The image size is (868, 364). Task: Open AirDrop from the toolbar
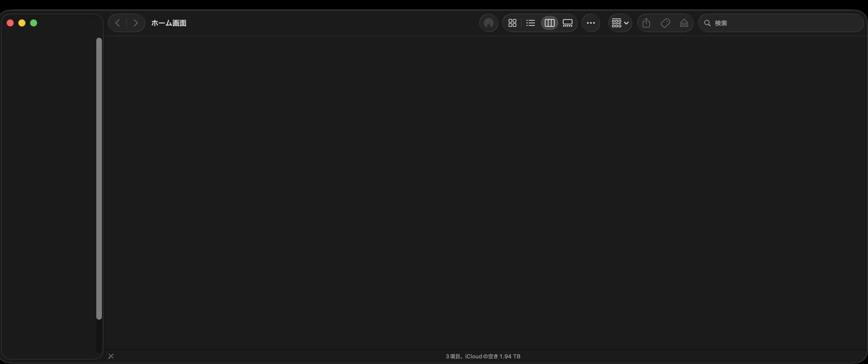488,23
